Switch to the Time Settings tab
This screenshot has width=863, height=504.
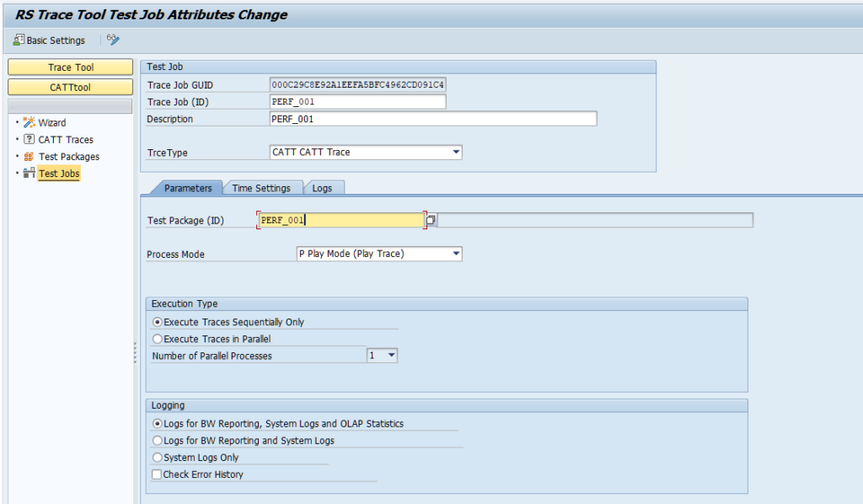(261, 188)
